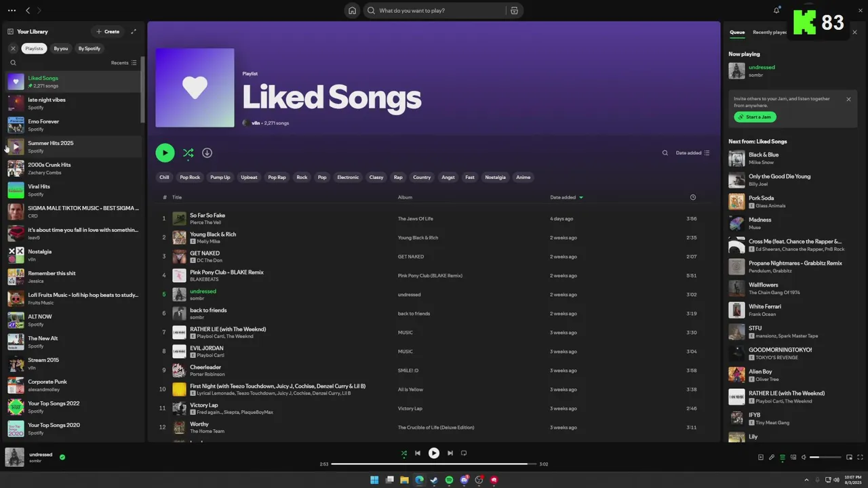Open the Recents sort dropdown
This screenshot has height=488, width=868.
pyautogui.click(x=124, y=62)
